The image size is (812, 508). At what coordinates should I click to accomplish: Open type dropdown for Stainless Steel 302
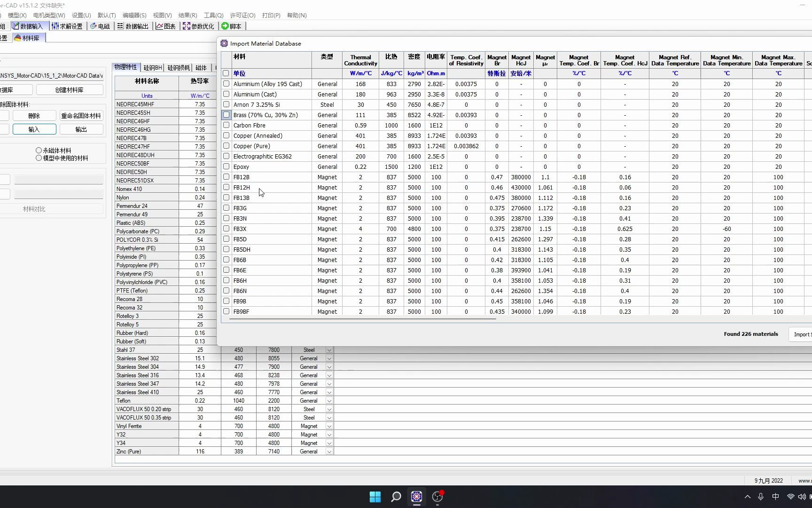[x=329, y=358]
